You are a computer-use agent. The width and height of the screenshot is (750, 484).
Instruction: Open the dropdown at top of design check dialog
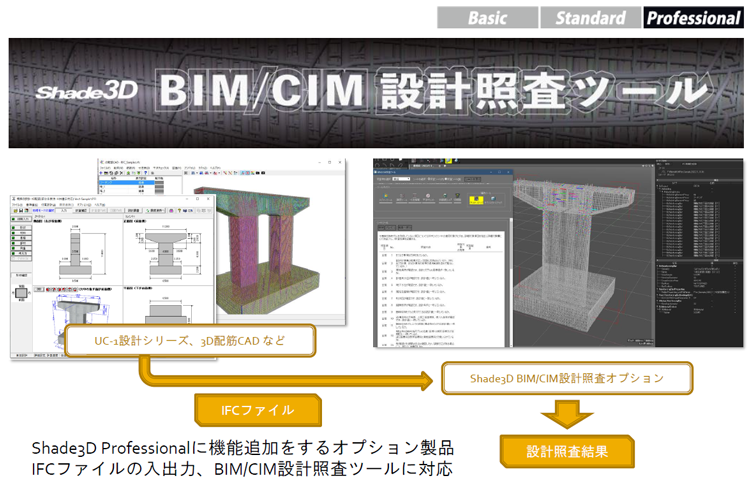tap(401, 179)
